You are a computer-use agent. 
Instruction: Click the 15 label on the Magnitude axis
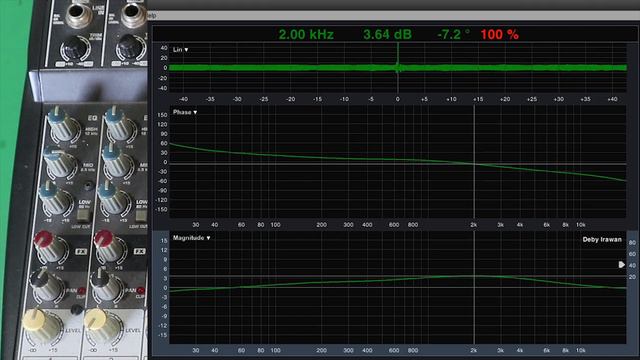[x=164, y=241]
